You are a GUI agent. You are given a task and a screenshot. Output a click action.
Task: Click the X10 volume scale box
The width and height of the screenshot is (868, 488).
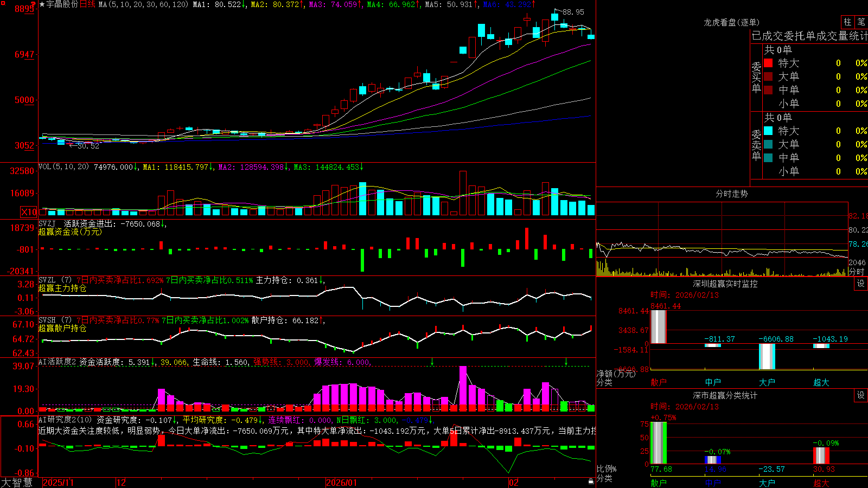pyautogui.click(x=29, y=212)
